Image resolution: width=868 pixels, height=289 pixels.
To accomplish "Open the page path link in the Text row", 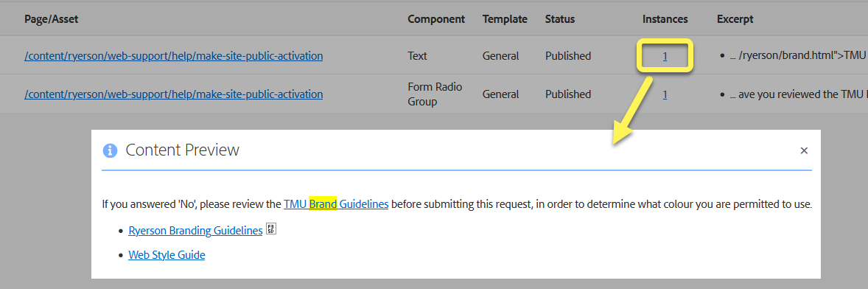I will click(174, 56).
